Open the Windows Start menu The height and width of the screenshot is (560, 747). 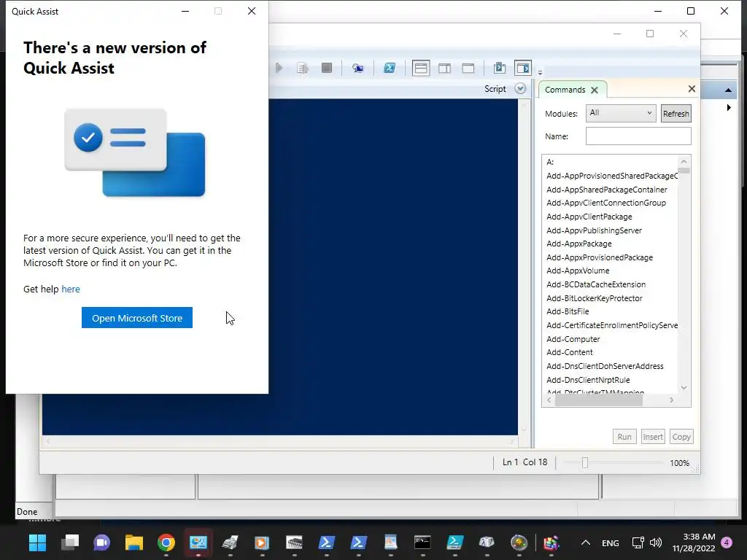click(x=38, y=542)
